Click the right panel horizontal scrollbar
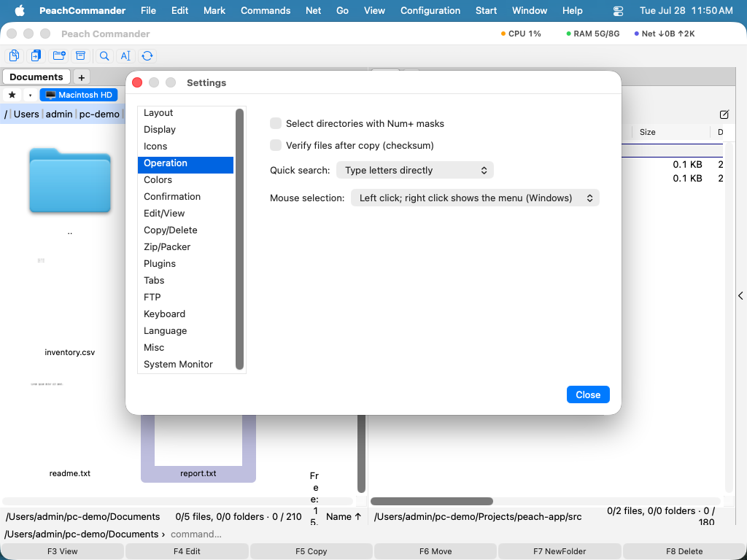The image size is (747, 560). 432,501
